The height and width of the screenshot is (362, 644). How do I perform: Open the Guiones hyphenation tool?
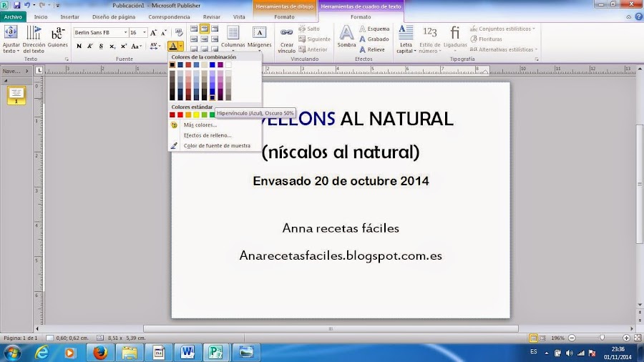pos(57,37)
